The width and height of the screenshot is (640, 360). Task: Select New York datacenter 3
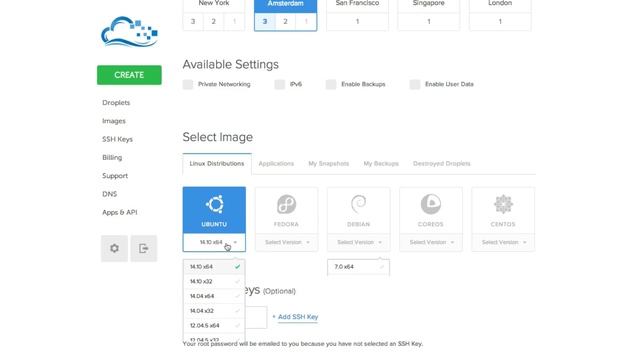click(193, 21)
